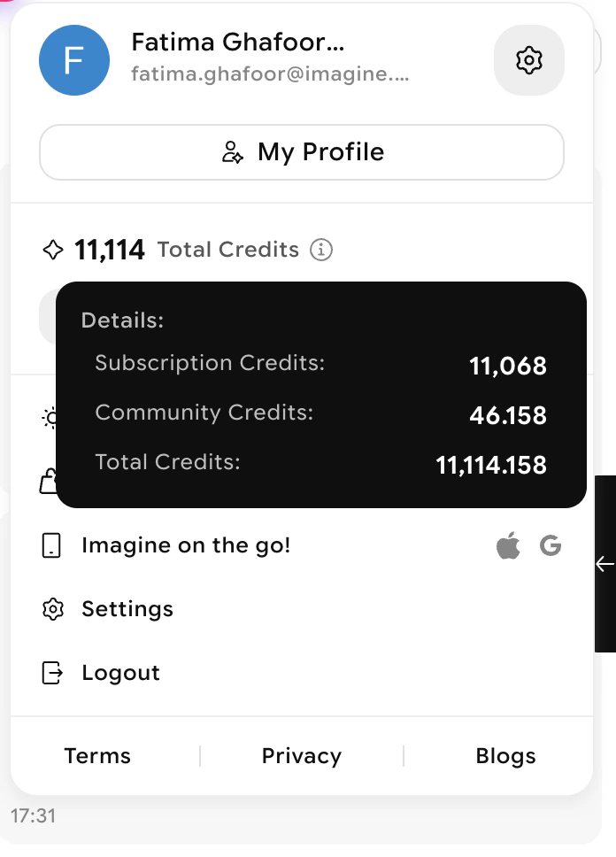
Task: Open My Profile
Action: click(x=301, y=151)
